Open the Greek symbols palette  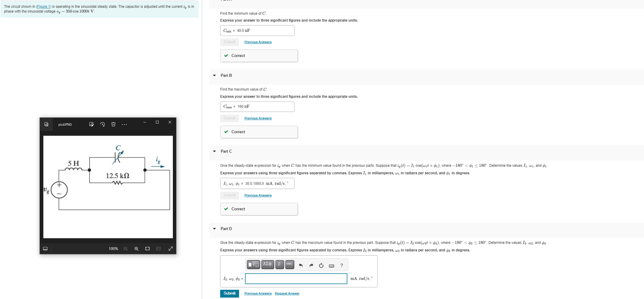coord(267,264)
